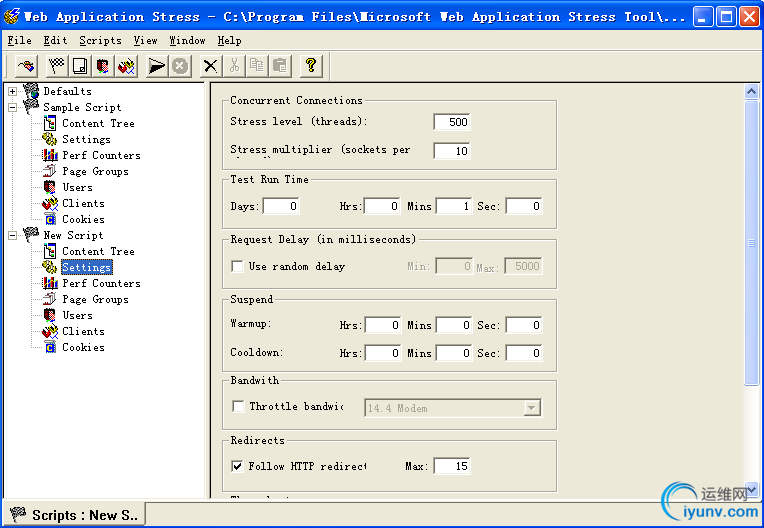
Task: Collapse the Sample Script tree node
Action: click(13, 107)
